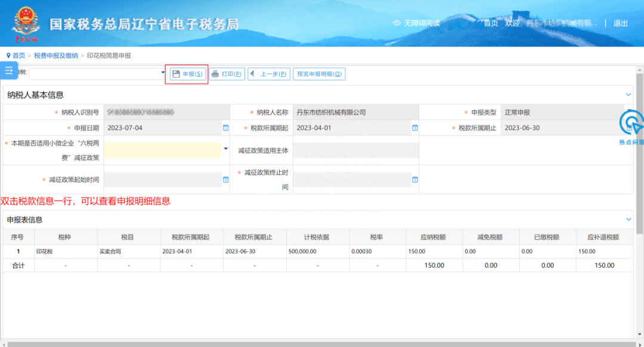The image size is (644, 347).
Task: Click the 减征政策适用主体 field
Action: (355, 150)
